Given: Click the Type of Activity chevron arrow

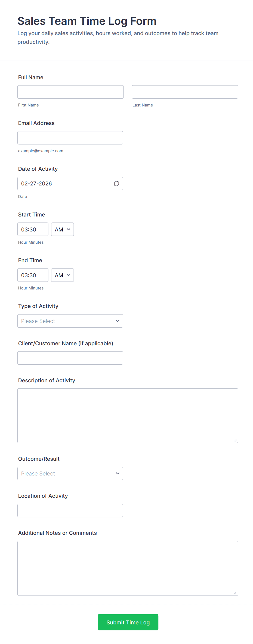Looking at the screenshot, I should click(x=118, y=321).
